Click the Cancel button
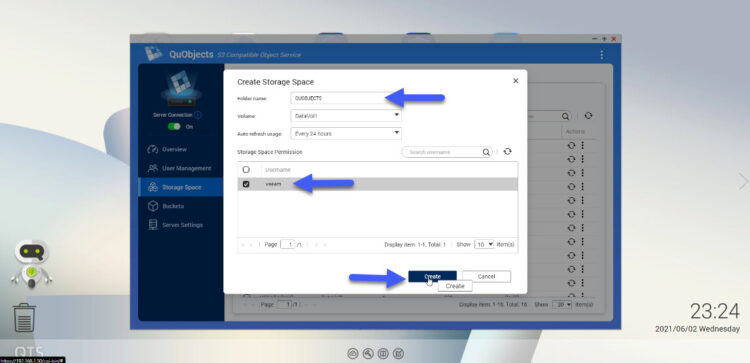Viewport: 750px width, 363px height. tap(486, 276)
